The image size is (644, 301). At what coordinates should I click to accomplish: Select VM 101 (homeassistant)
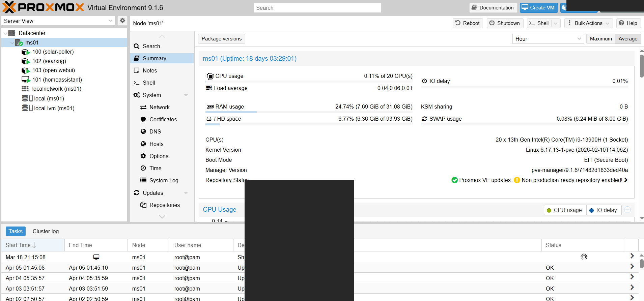[57, 80]
